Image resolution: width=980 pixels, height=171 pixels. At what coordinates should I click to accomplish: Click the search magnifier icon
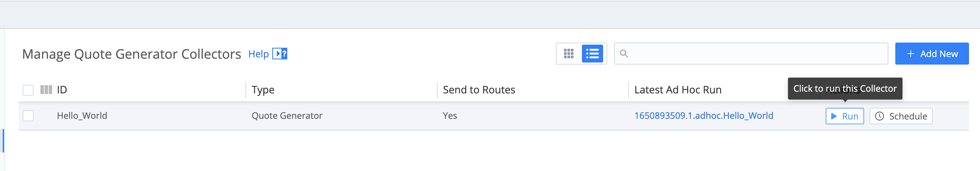click(x=624, y=54)
